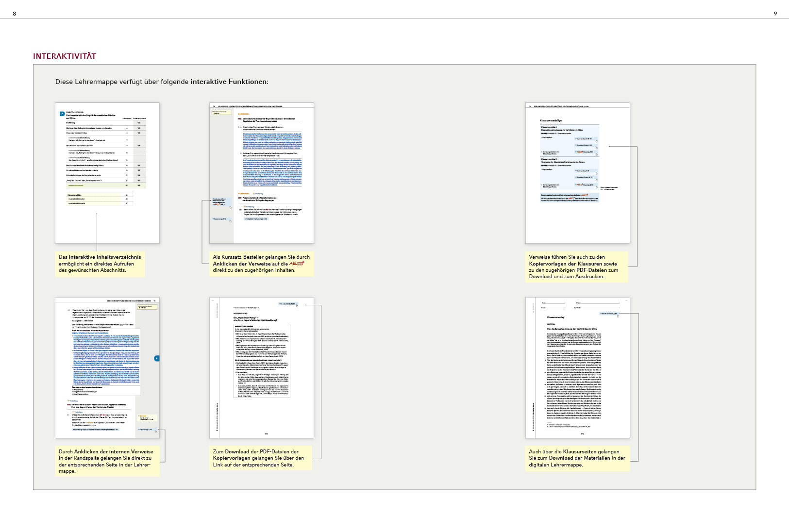Screen dimensions: 789x532
Task: Click the INTERAKTIVITÄT section heading
Action: [65, 56]
